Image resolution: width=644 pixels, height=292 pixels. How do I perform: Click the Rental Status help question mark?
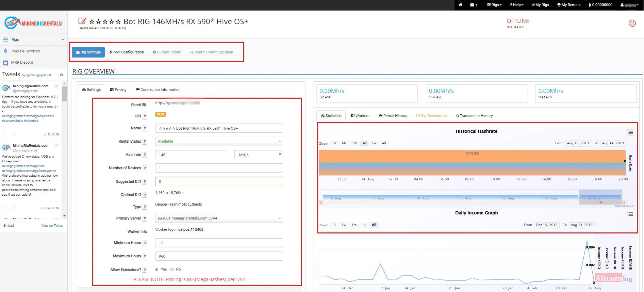[145, 142]
